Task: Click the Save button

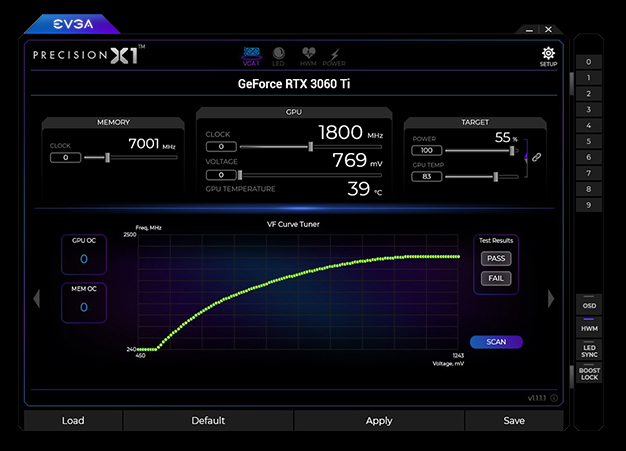Action: 514,421
